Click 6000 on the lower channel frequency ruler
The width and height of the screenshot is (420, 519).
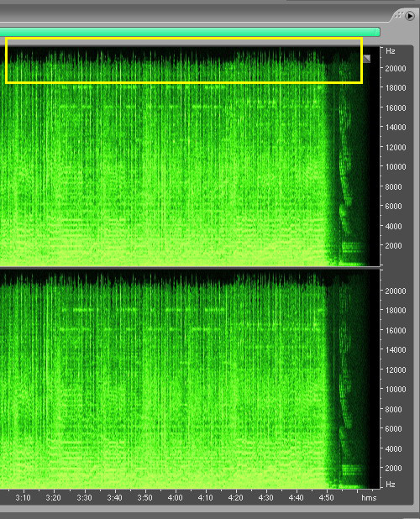pyautogui.click(x=393, y=428)
